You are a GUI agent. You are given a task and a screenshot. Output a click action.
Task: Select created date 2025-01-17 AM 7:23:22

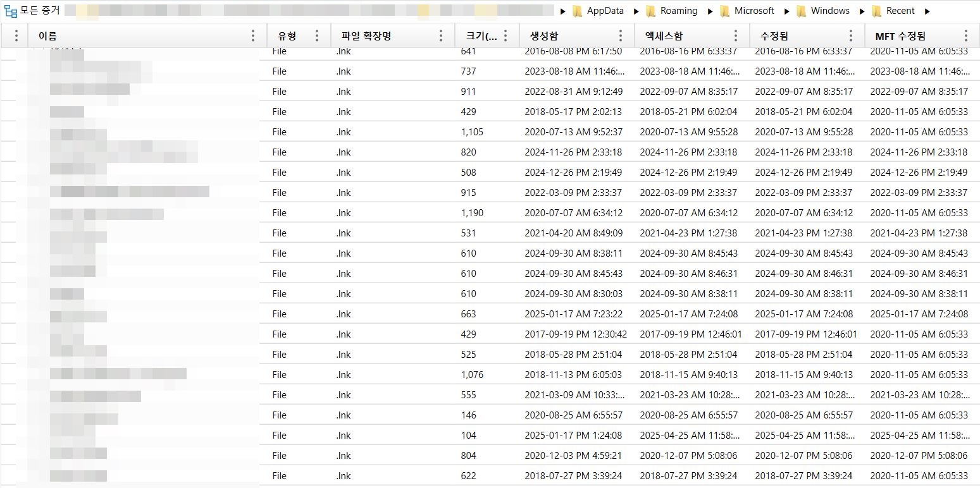(x=573, y=314)
